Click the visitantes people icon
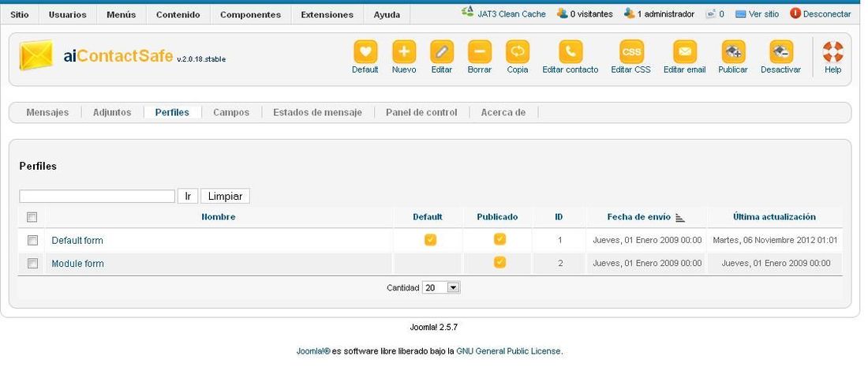 pos(563,13)
